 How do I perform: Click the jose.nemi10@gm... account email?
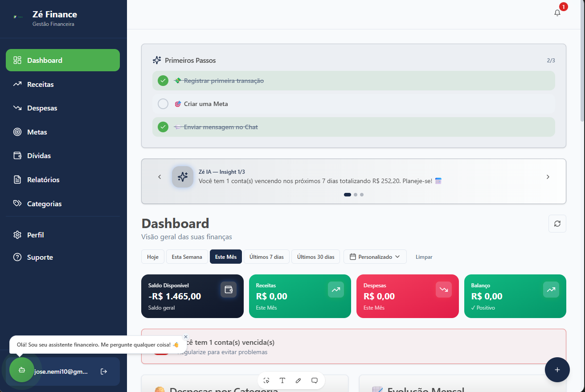[61, 372]
